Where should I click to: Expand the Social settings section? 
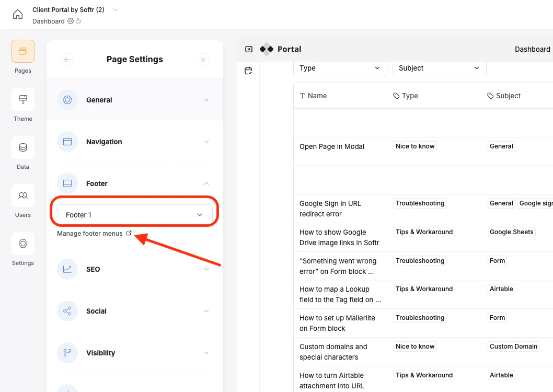point(135,311)
